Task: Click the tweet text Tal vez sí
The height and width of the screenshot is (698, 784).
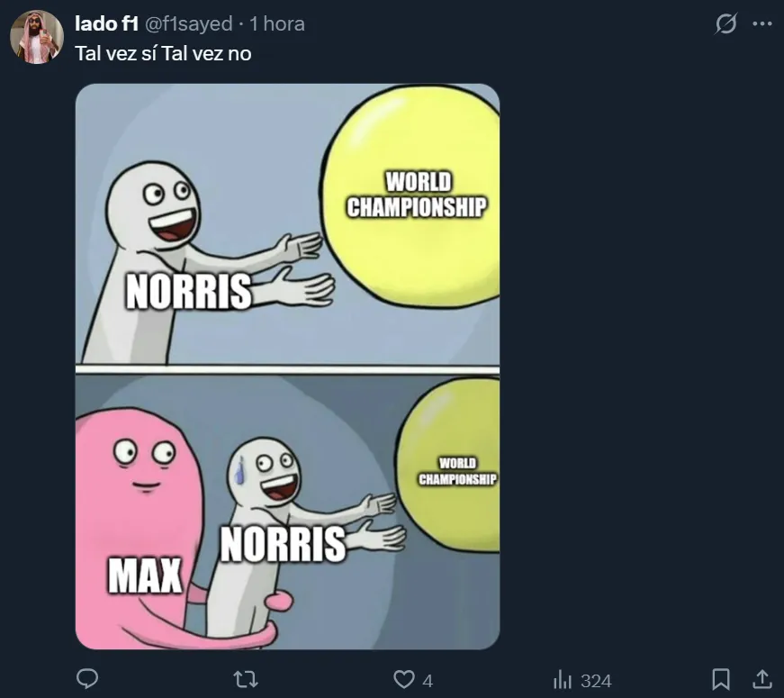Action: point(116,53)
